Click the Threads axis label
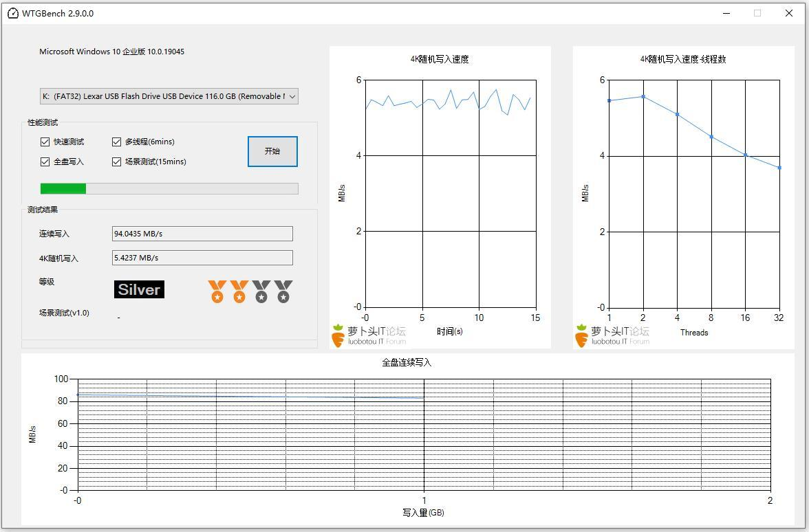809x532 pixels. coord(694,333)
